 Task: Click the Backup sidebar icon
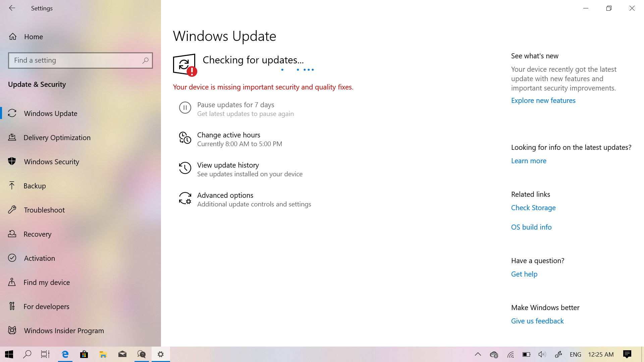coord(12,186)
